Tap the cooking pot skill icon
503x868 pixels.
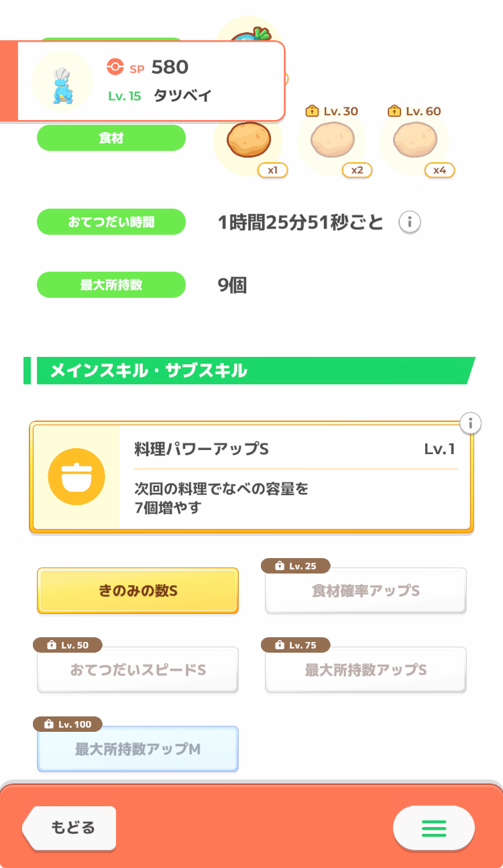tap(76, 477)
